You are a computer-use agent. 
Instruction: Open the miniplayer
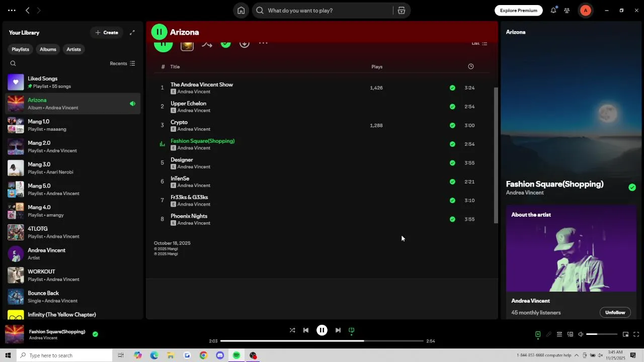point(625,334)
